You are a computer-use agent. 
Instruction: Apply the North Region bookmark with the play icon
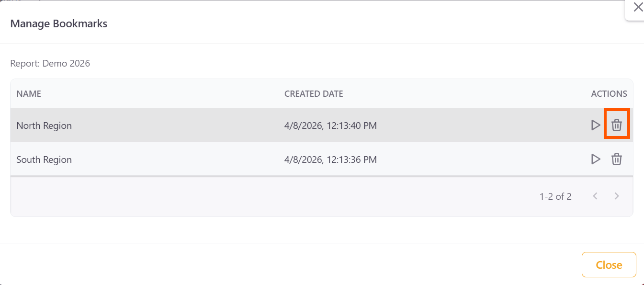(595, 125)
